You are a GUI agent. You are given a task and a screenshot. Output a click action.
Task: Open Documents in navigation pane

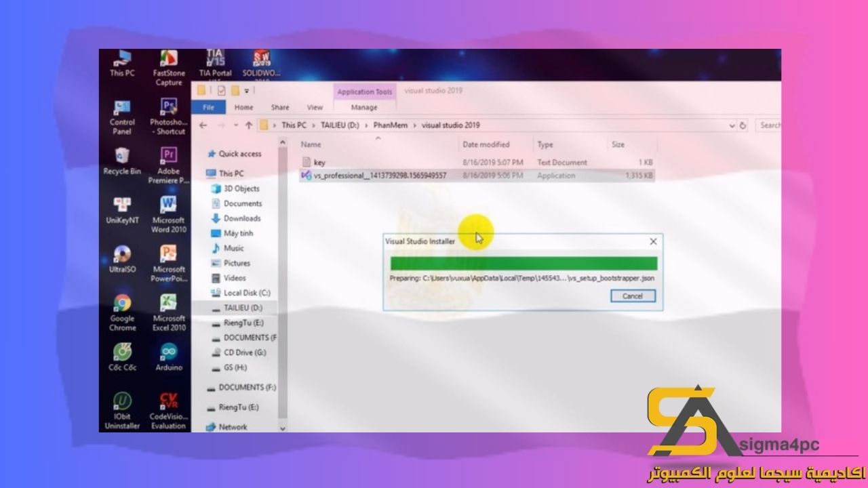point(237,203)
